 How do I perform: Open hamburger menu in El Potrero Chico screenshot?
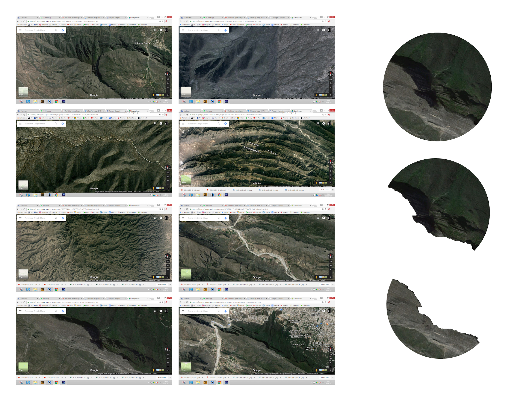[20, 30]
